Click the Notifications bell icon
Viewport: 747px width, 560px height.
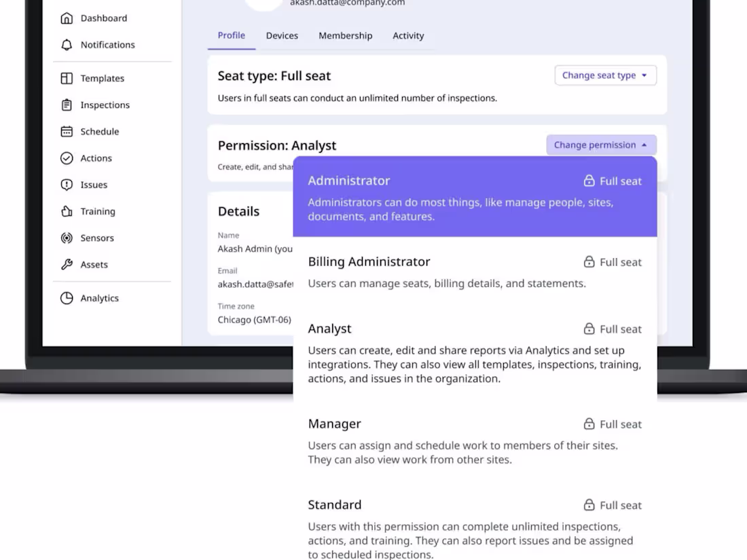pyautogui.click(x=66, y=45)
